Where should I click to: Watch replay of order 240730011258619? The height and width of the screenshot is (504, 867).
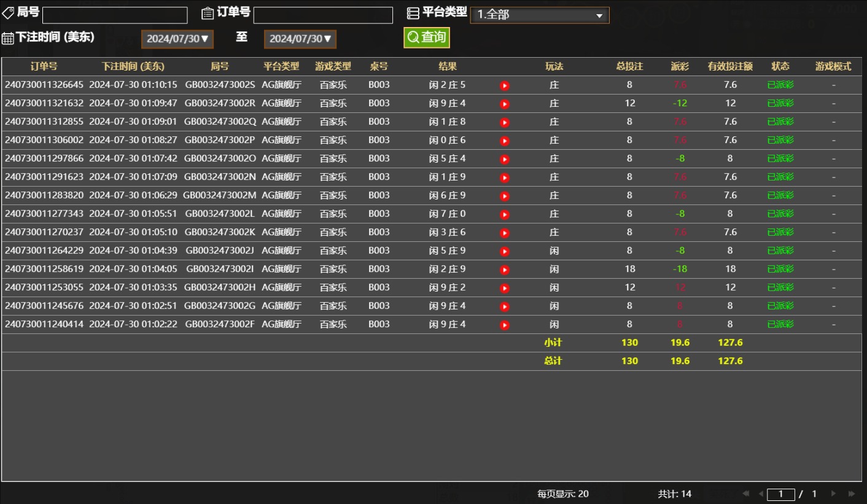point(505,270)
